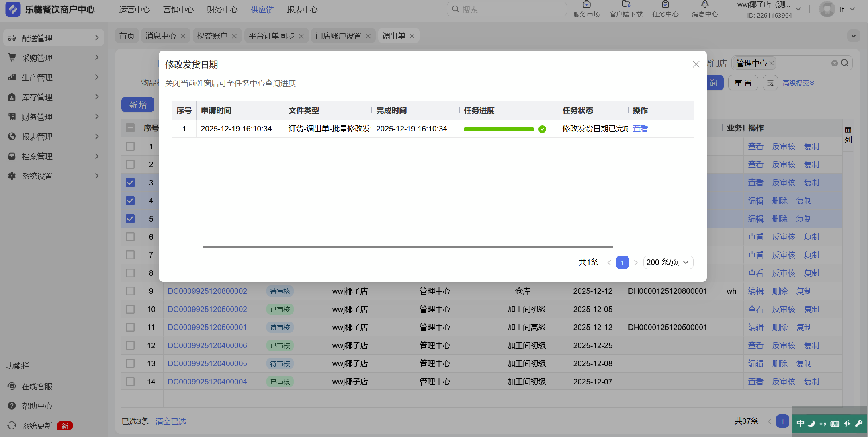Open the 财务中心 top menu
The image size is (868, 437).
pyautogui.click(x=222, y=10)
